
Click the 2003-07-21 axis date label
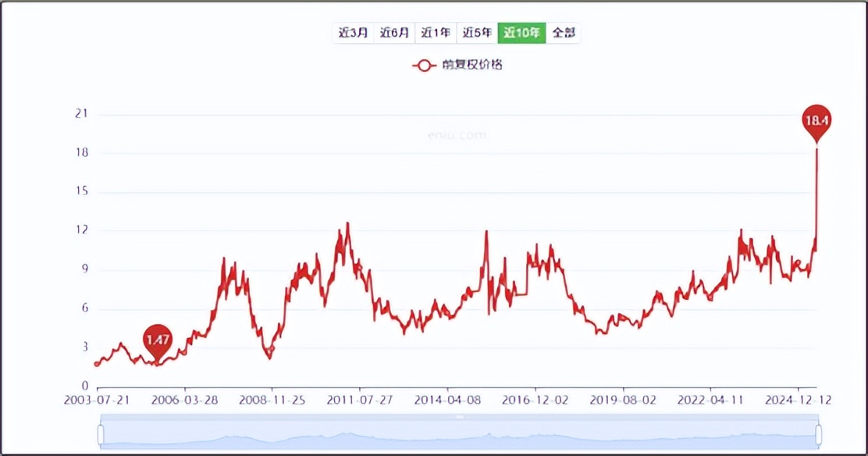pyautogui.click(x=97, y=400)
